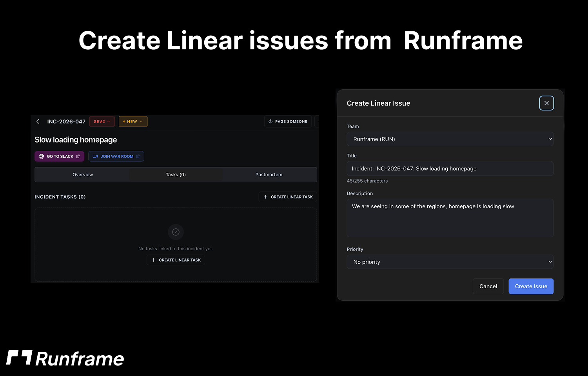Open the Postmortem tab
Image resolution: width=588 pixels, height=376 pixels.
tap(269, 175)
